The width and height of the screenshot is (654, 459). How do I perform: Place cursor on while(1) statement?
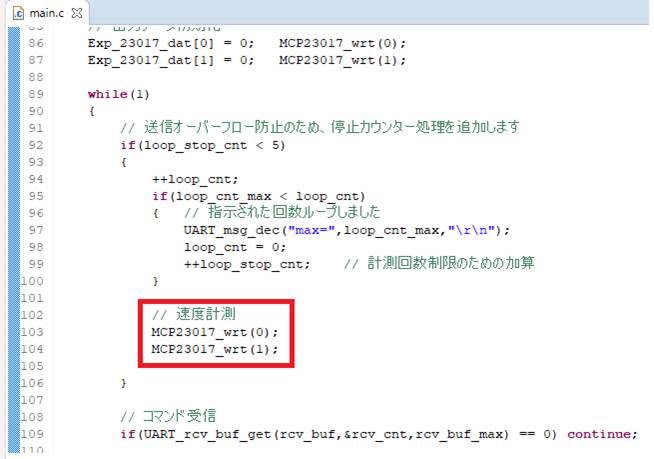119,94
